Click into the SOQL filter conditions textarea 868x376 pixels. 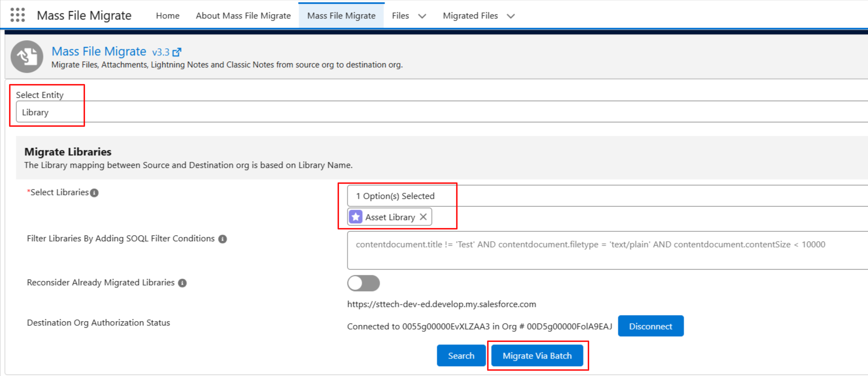pos(607,250)
